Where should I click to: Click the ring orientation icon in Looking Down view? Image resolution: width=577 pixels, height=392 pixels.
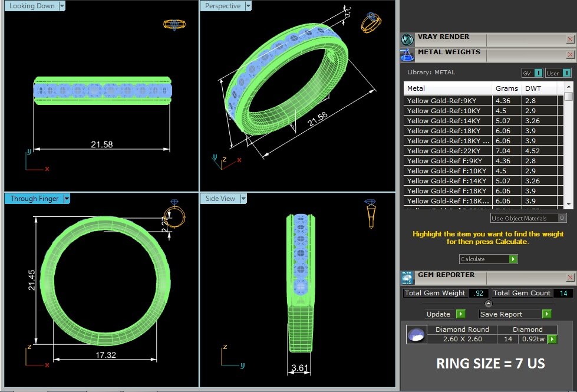click(174, 25)
